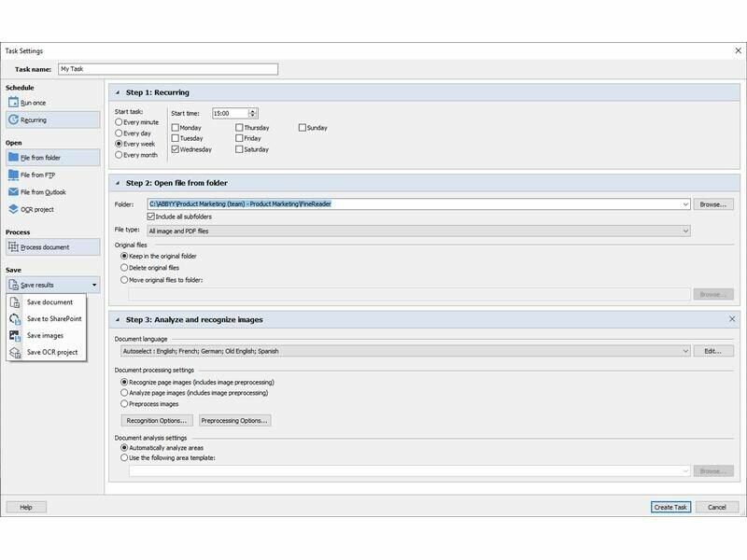Click the File from Outlook envelope icon

pyautogui.click(x=13, y=191)
